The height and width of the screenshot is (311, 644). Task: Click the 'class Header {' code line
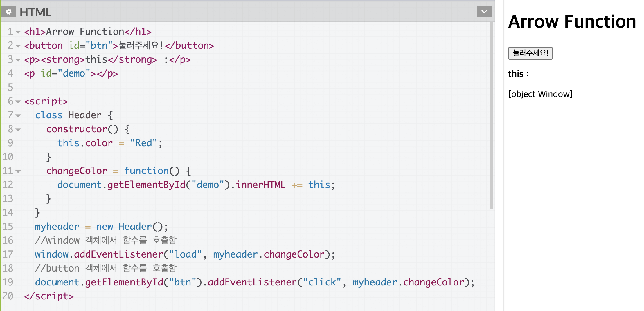tap(74, 115)
